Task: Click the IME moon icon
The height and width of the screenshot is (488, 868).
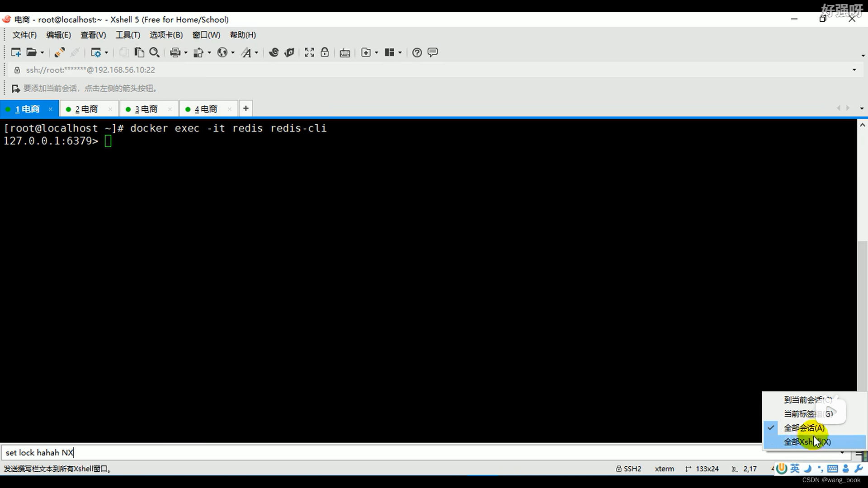Action: point(807,469)
